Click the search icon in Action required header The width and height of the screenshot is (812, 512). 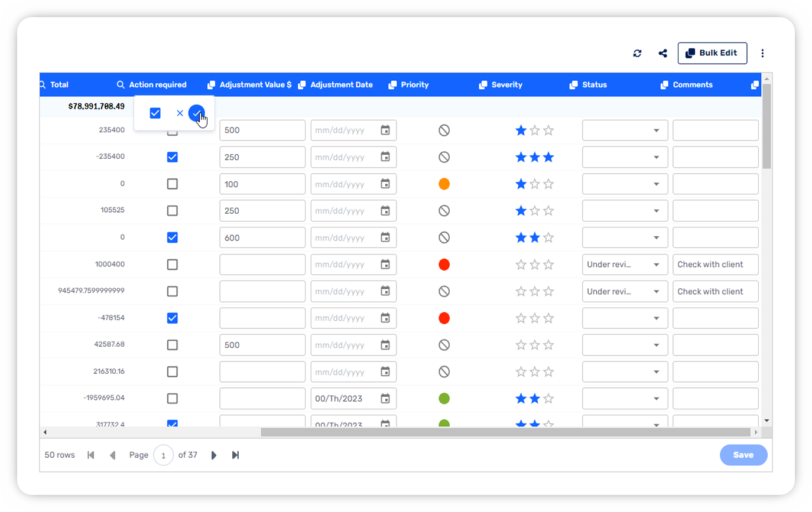click(121, 85)
